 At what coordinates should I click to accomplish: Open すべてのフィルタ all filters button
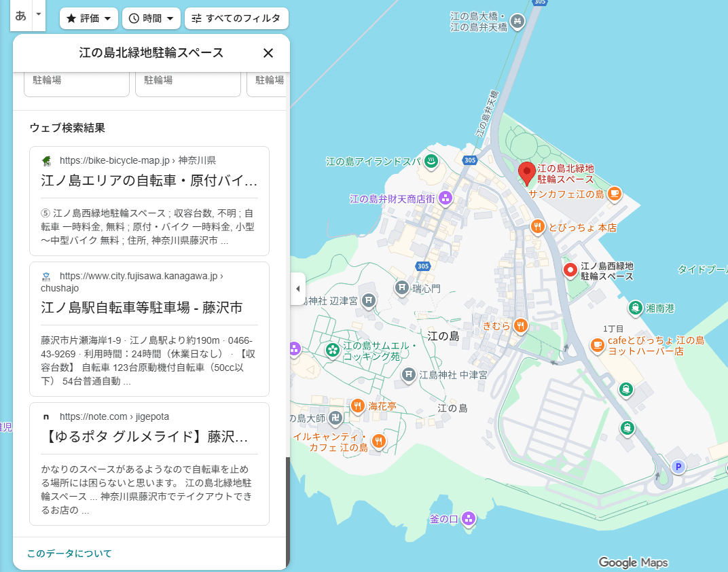(x=236, y=18)
